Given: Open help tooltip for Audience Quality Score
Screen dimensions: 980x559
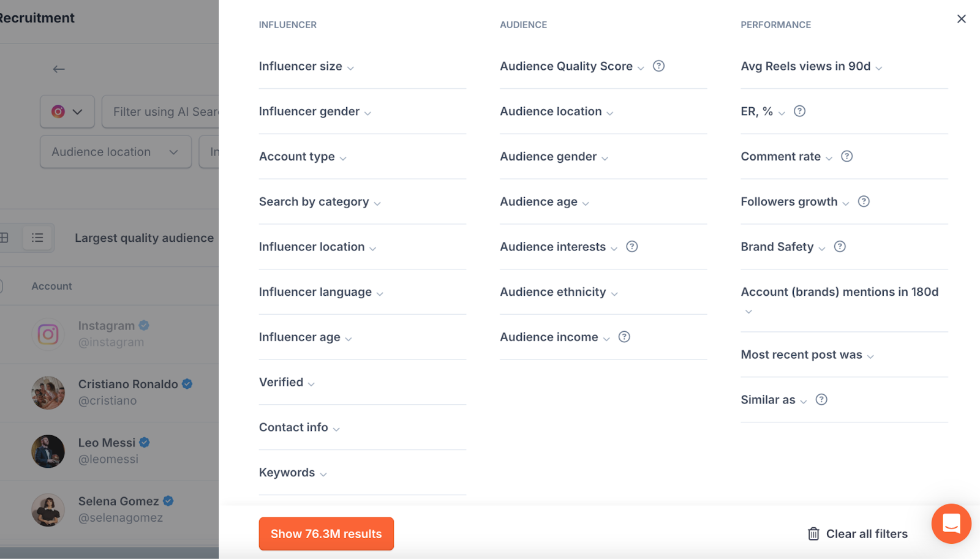Looking at the screenshot, I should pos(659,66).
